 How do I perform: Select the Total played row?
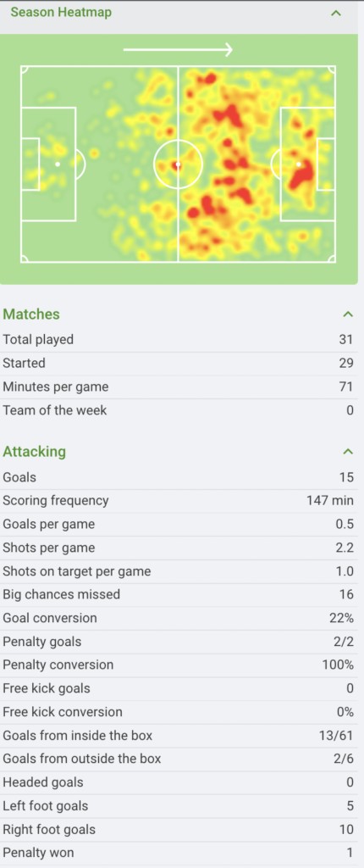(178, 340)
